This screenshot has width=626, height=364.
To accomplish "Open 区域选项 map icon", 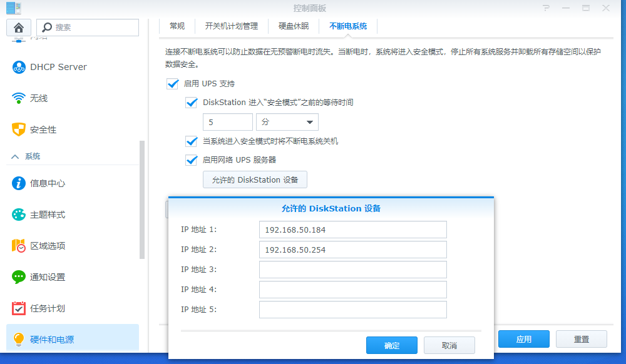I will [x=19, y=246].
